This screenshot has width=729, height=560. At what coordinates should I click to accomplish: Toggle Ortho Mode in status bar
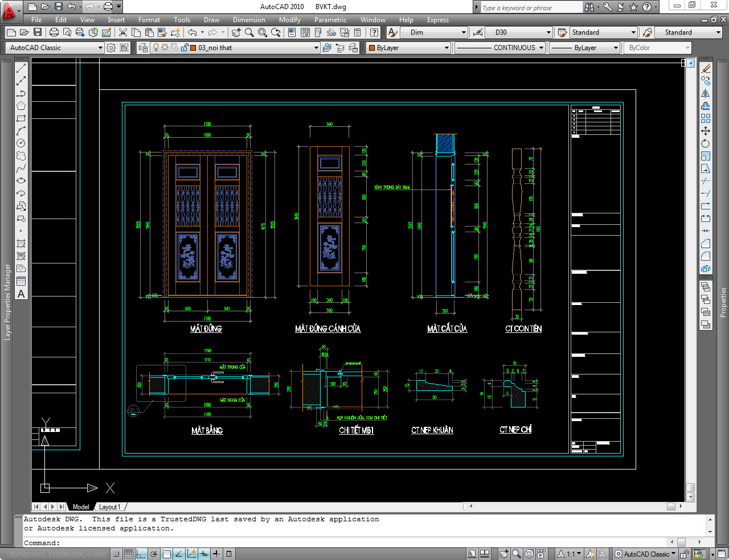[x=141, y=554]
